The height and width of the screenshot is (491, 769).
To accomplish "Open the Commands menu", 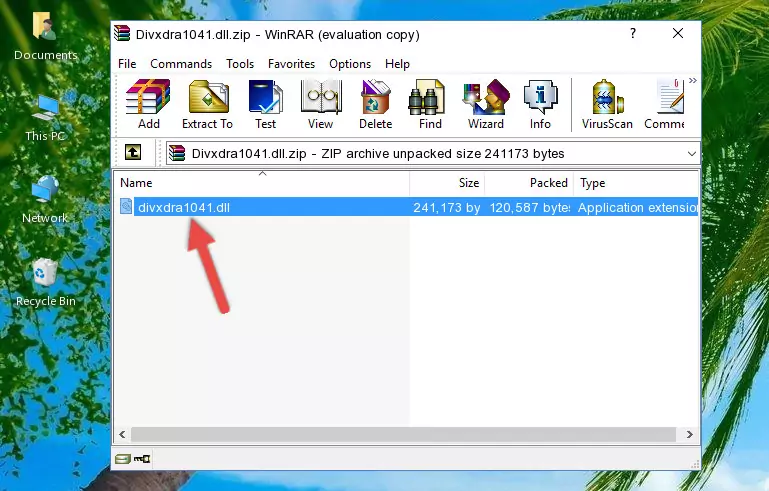I will (181, 64).
